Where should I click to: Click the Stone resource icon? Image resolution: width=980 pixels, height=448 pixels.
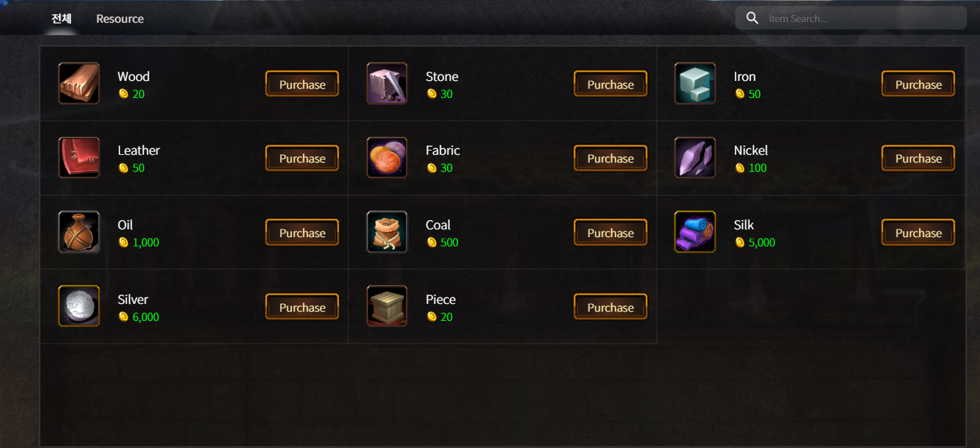(387, 83)
